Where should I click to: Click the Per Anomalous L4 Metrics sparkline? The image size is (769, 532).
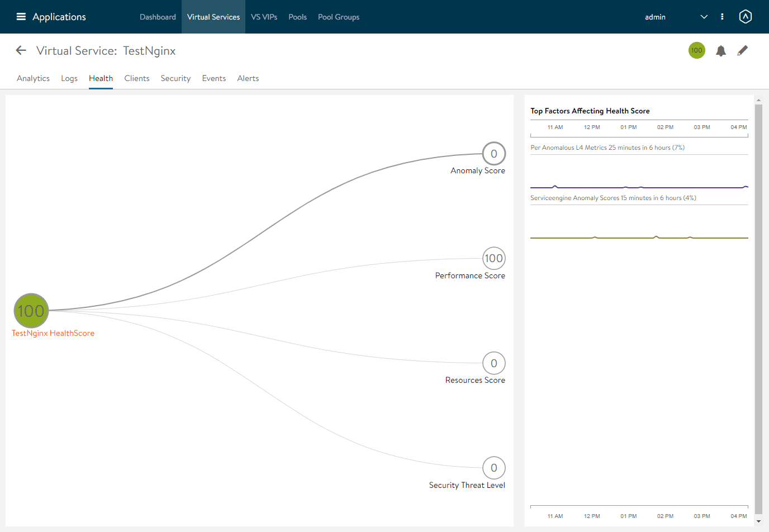coord(639,187)
